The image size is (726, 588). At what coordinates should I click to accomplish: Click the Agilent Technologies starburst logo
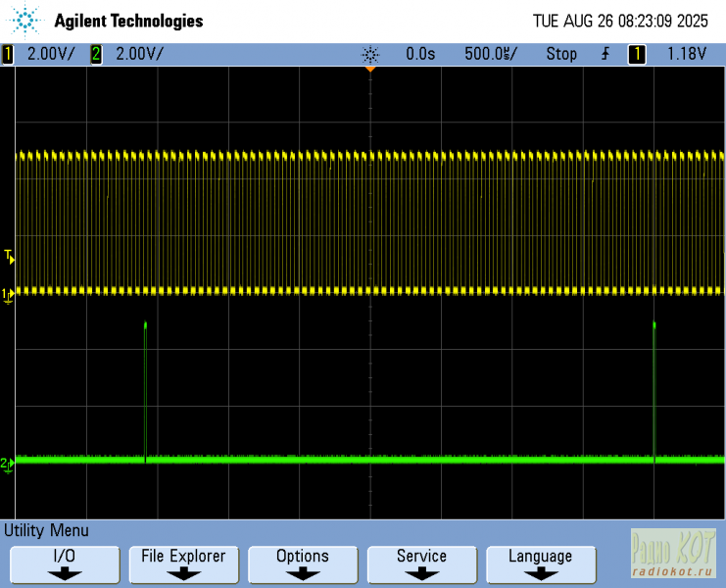tap(26, 21)
